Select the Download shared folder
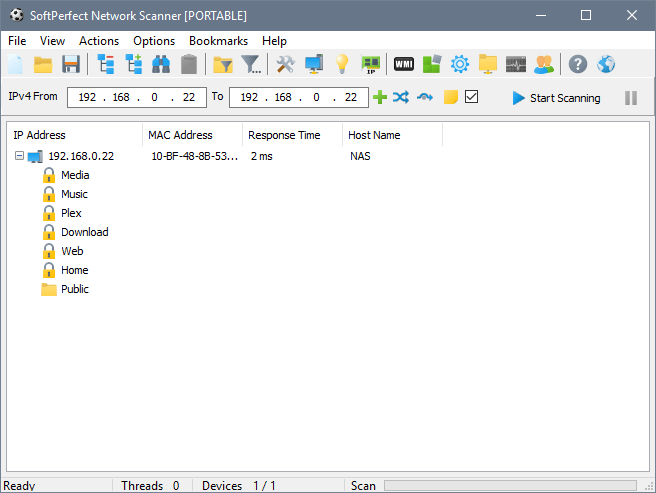The image size is (656, 493). 85,232
